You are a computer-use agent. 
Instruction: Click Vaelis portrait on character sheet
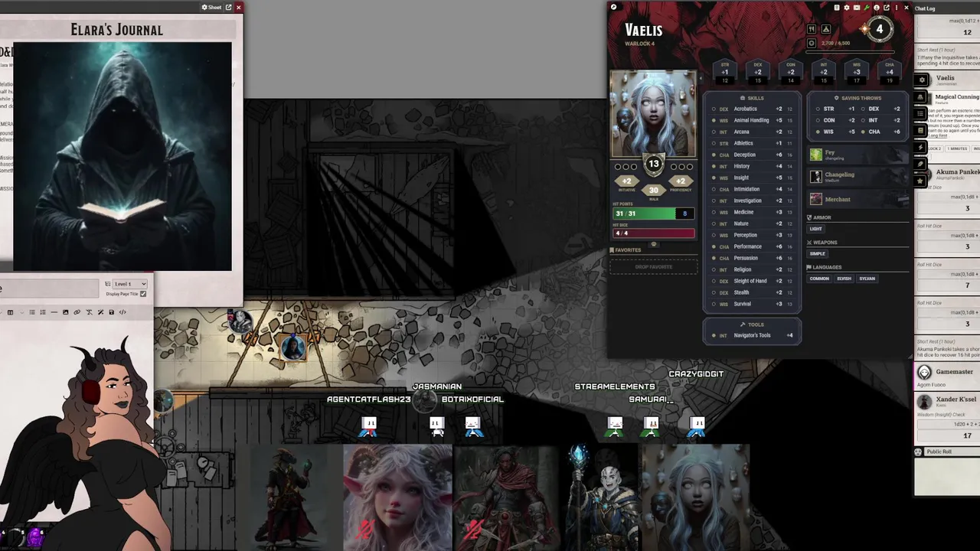pos(653,113)
